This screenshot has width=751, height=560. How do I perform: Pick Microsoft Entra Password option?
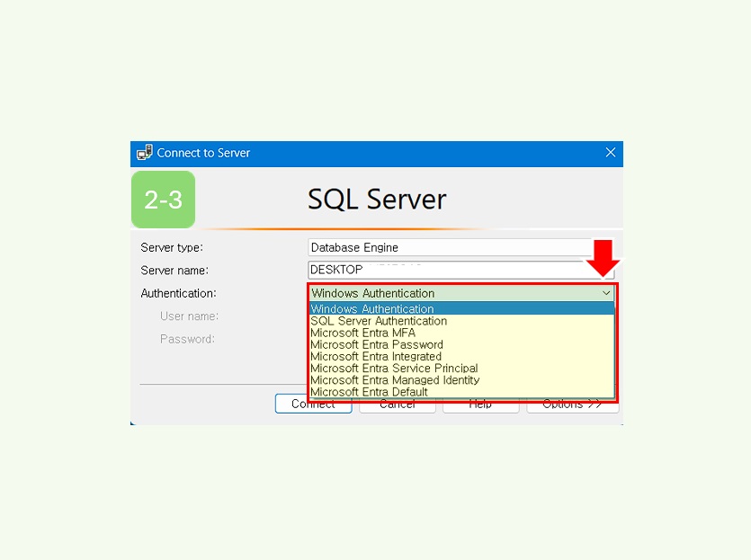tap(461, 344)
